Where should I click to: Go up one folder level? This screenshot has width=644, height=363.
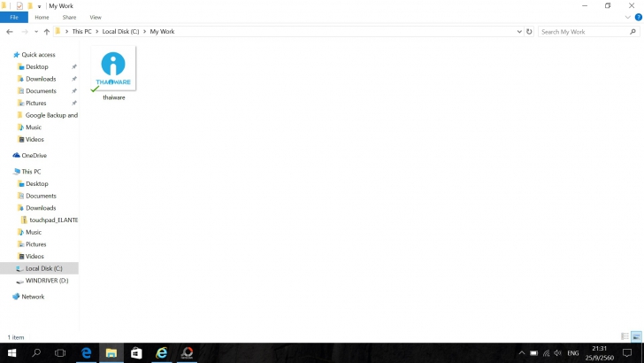point(46,32)
